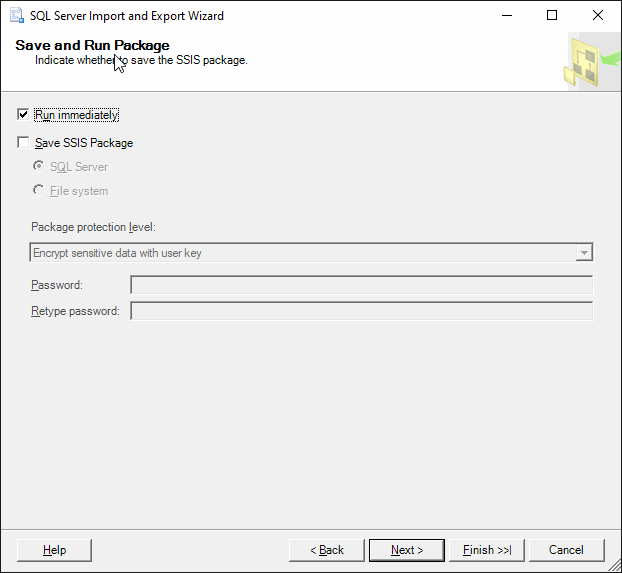
Task: Select the File system radio option
Action: pos(38,190)
